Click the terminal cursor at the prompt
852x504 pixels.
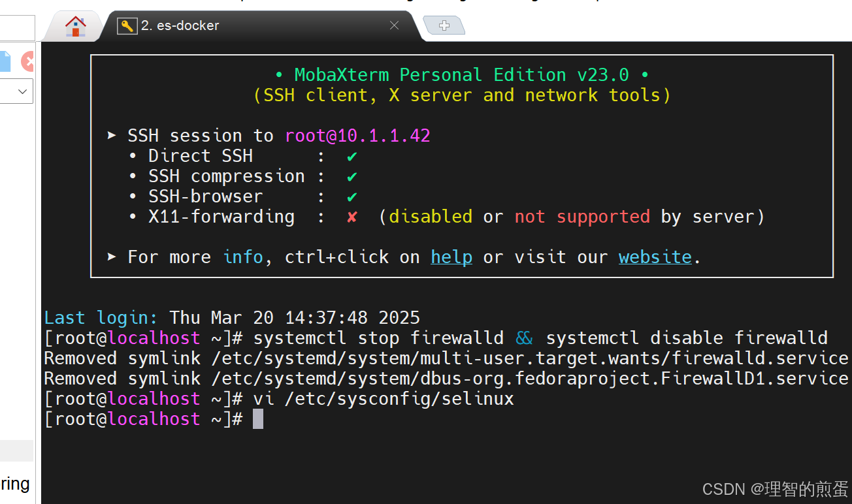pos(258,419)
